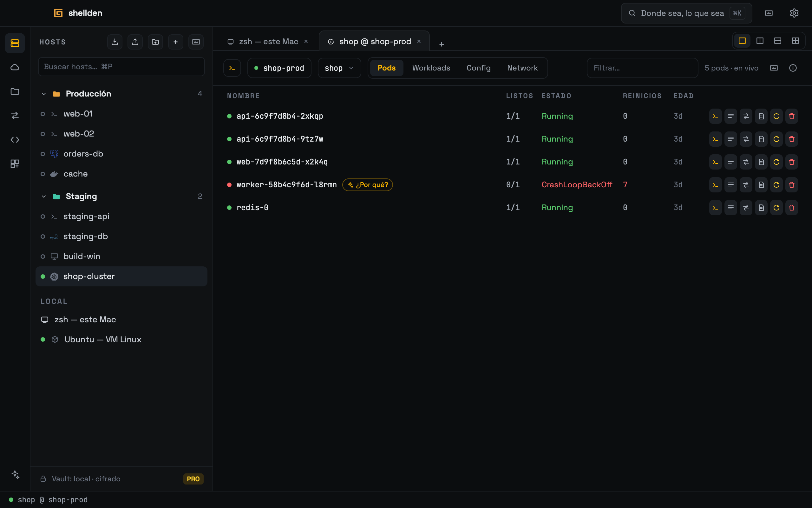Open the extensions grid icon in rail

tap(15, 164)
